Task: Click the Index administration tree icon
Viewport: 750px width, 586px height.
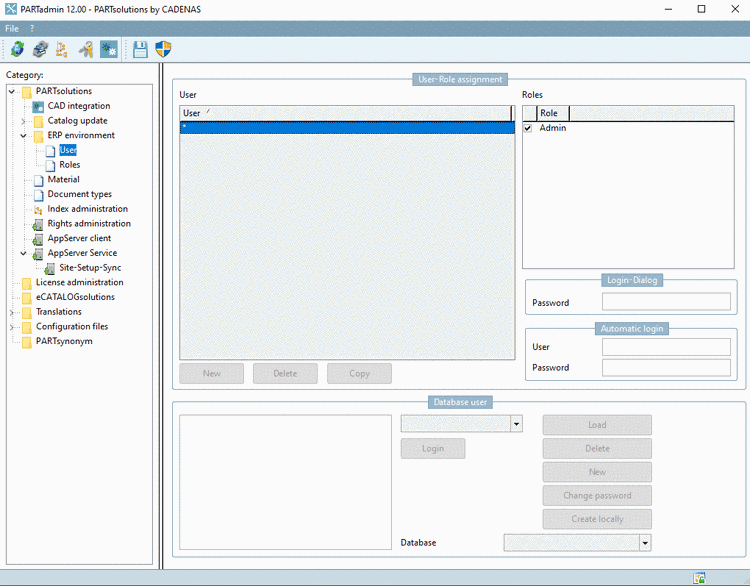Action: [x=38, y=210]
